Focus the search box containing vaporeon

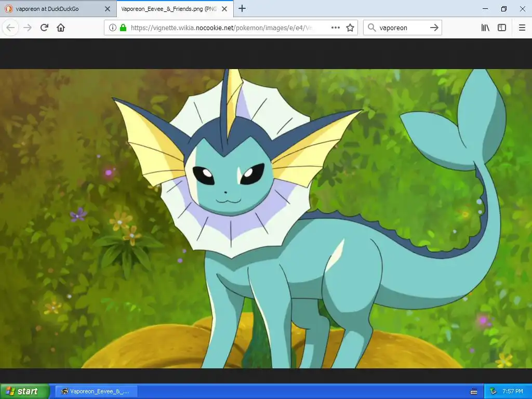pyautogui.click(x=402, y=28)
